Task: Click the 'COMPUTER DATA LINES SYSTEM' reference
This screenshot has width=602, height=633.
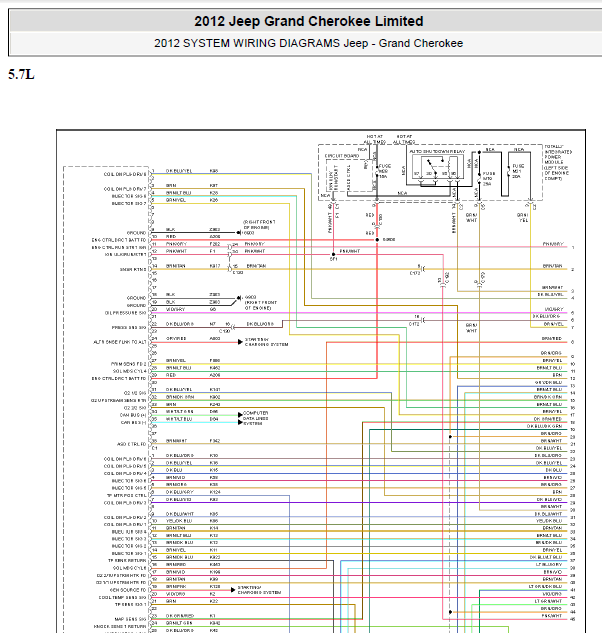Action: [256, 418]
